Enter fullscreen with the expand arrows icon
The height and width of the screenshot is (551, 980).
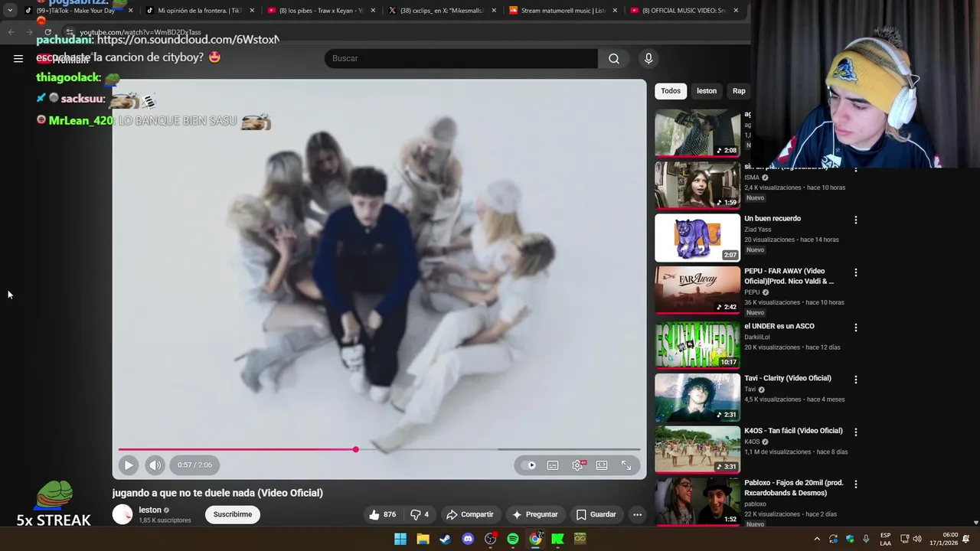coord(626,465)
